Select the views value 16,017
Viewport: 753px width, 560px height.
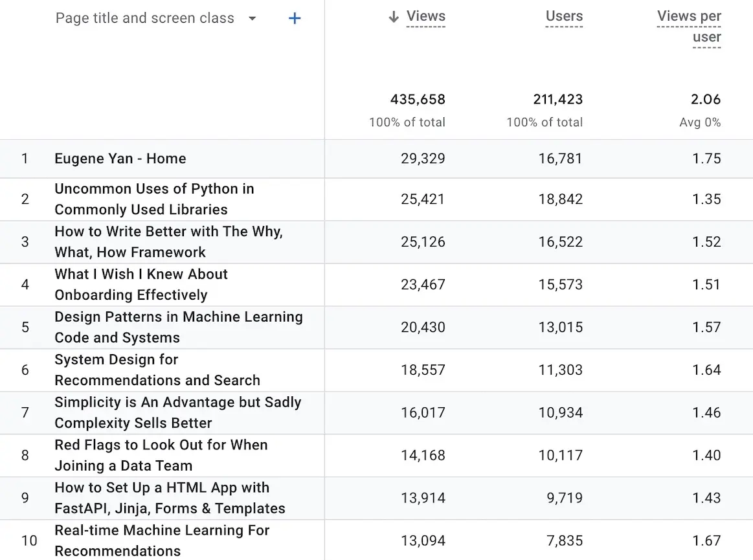click(423, 412)
